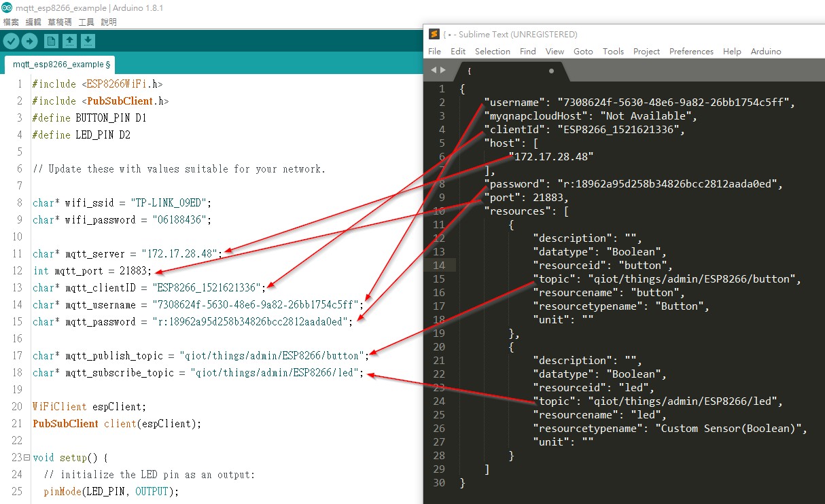
Task: Select the mqtt_esp8266_example sketch tab
Action: (61, 65)
